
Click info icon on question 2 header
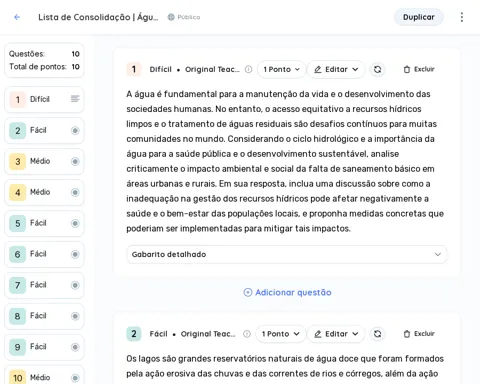click(x=247, y=334)
